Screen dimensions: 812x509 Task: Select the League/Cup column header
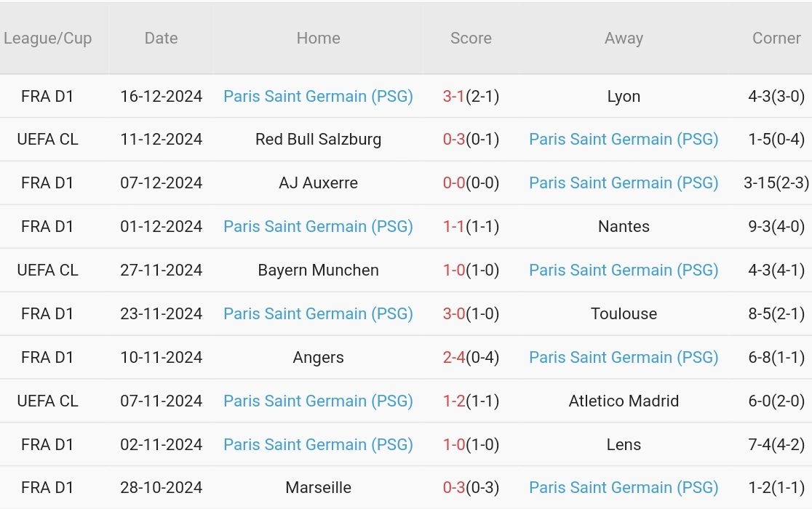point(47,39)
